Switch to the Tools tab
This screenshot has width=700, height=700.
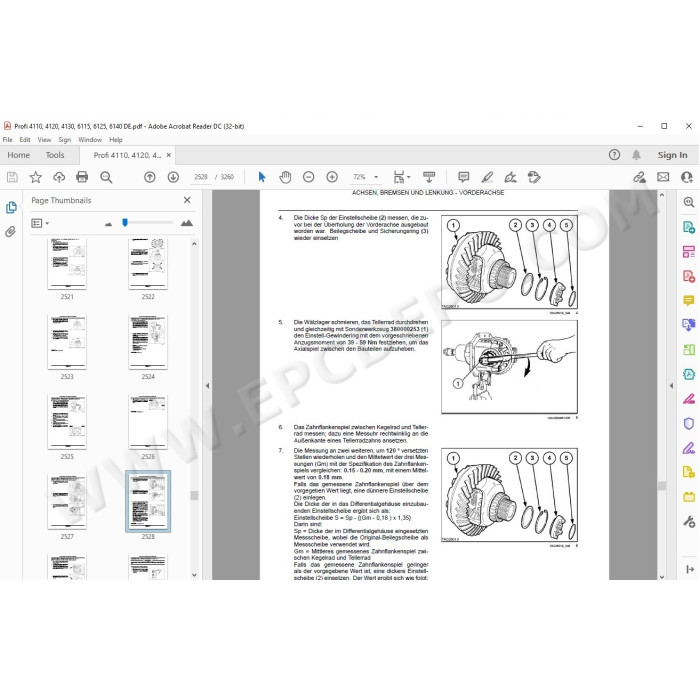pos(55,155)
